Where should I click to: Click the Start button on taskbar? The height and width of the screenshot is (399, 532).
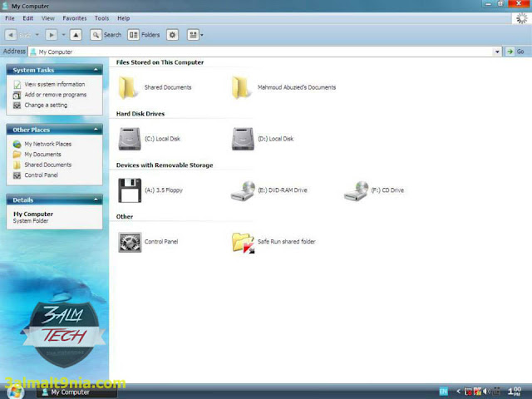click(15, 392)
